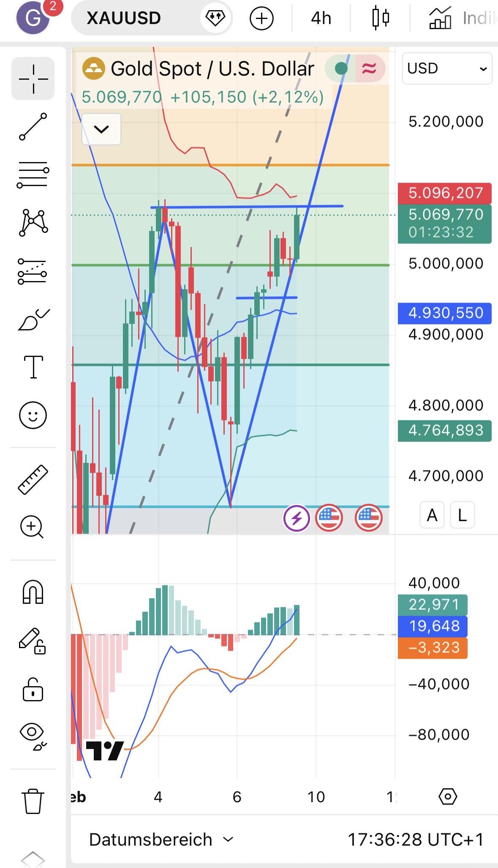Change the 4h timeframe interval

point(321,18)
